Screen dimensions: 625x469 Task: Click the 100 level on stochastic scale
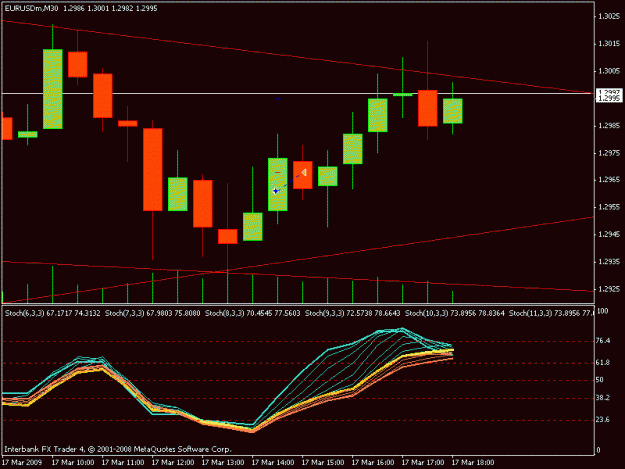coord(603,311)
